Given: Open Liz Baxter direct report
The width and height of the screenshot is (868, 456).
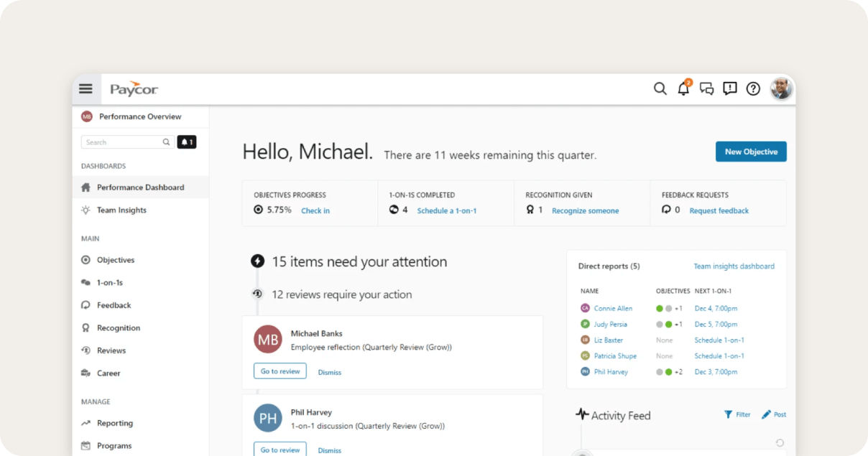Looking at the screenshot, I should (x=609, y=340).
